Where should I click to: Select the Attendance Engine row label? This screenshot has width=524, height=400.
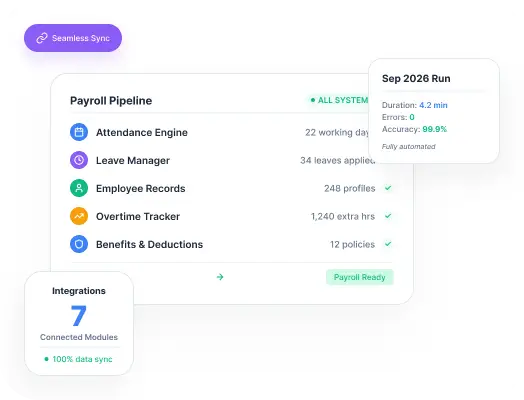point(142,132)
